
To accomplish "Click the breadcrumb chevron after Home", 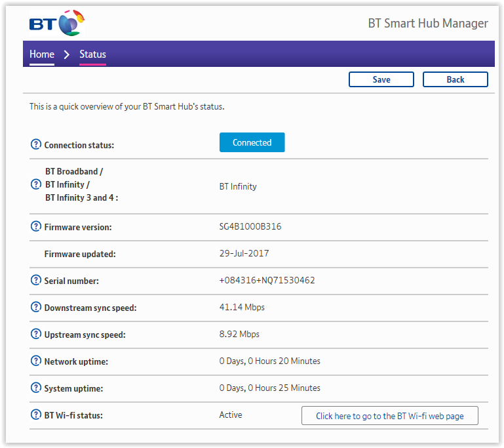I will (67, 54).
